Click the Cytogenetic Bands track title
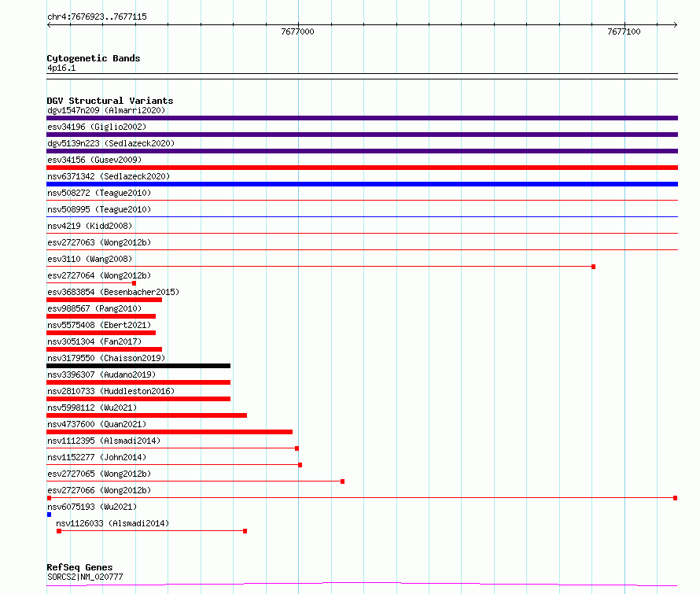700x594 pixels. (94, 58)
